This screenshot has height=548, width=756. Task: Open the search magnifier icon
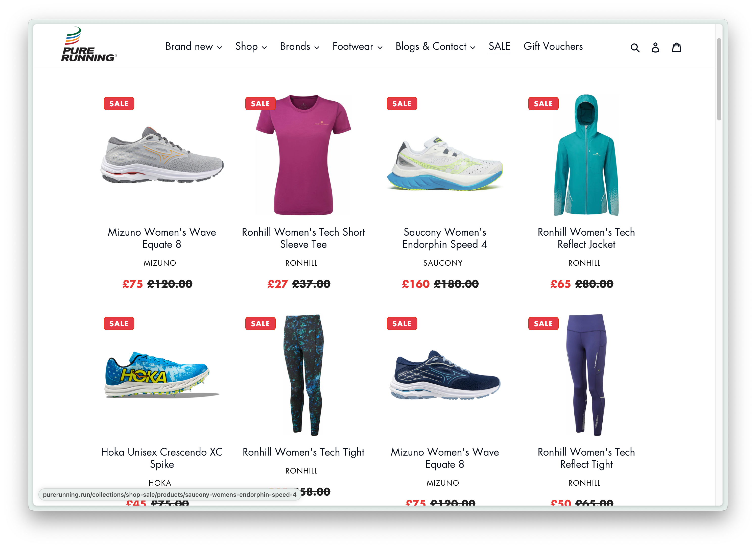coord(635,48)
